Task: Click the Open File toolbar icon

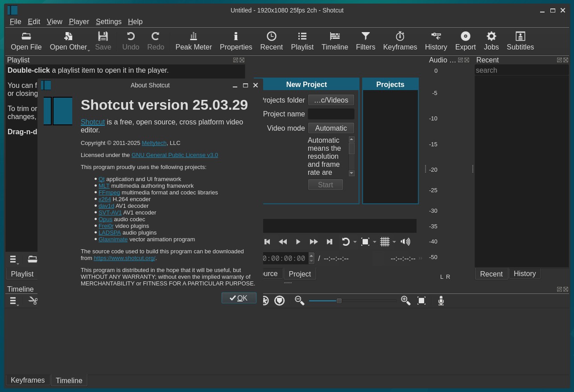Action: [x=26, y=41]
